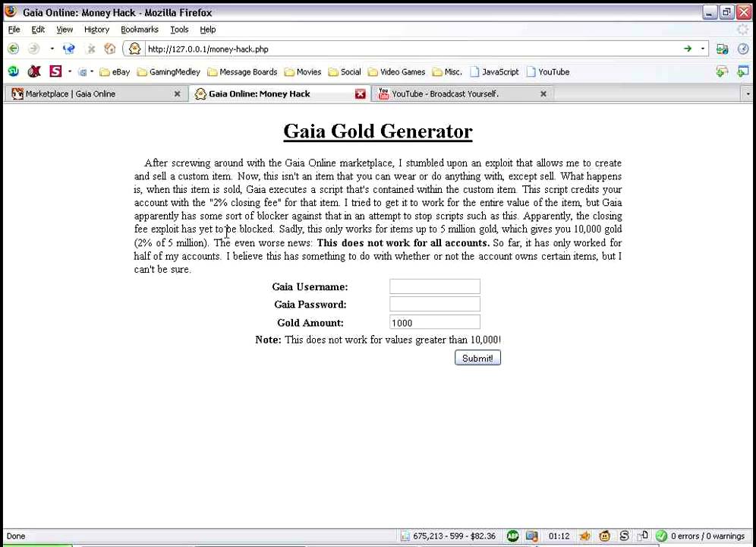Click the monitor toolbar icon right of the address bar
Image resolution: width=756 pixels, height=547 pixels.
[x=723, y=49]
